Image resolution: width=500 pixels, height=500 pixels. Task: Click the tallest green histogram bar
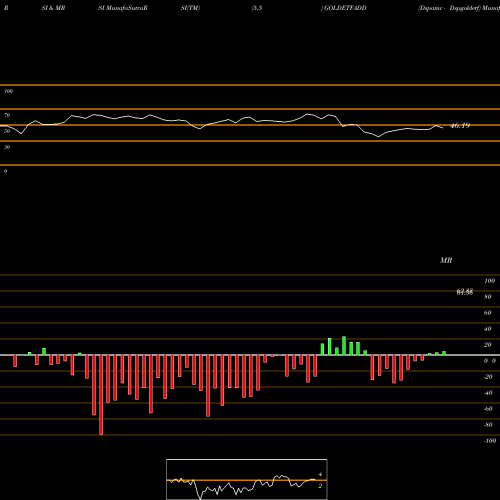344,346
